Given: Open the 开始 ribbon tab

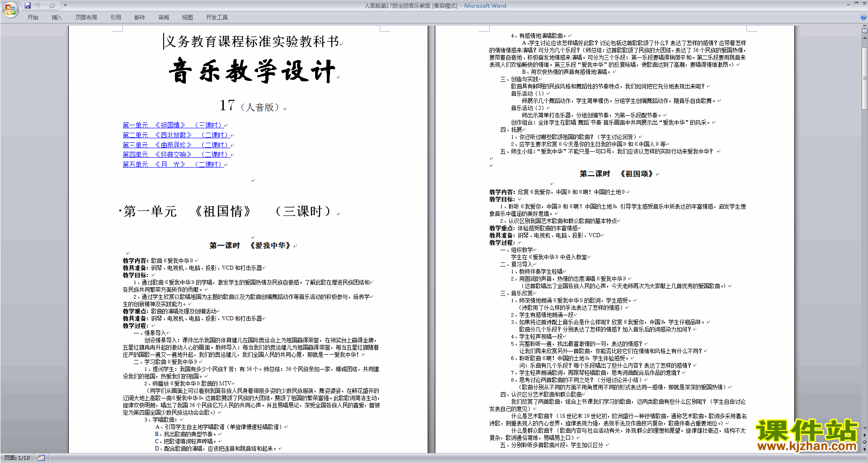Looking at the screenshot, I should click(33, 18).
